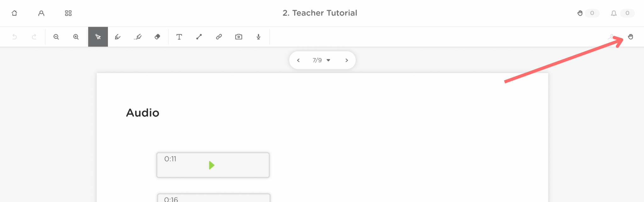Toggle the selection cursor tool off
The width and height of the screenshot is (644, 202).
tap(98, 37)
